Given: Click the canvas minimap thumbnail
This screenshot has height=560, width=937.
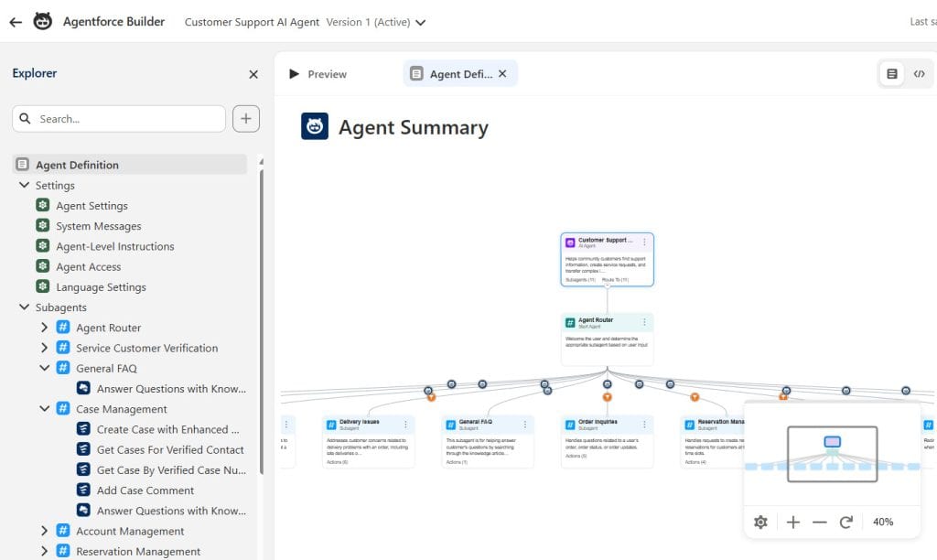Looking at the screenshot, I should pos(832,454).
